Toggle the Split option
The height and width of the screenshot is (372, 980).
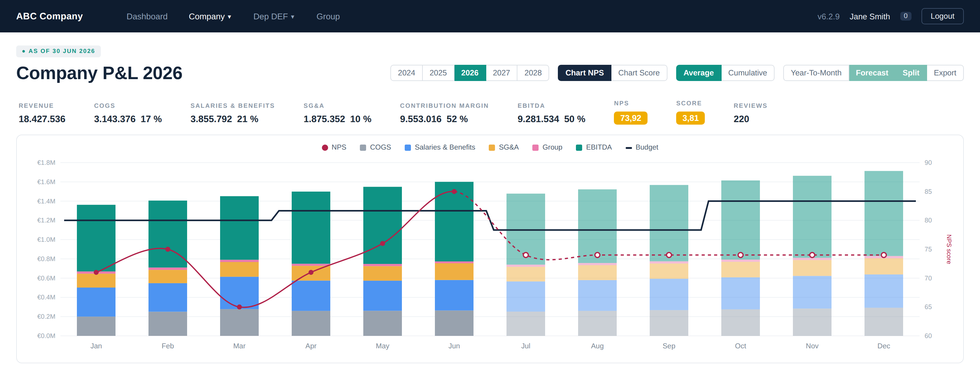(911, 73)
